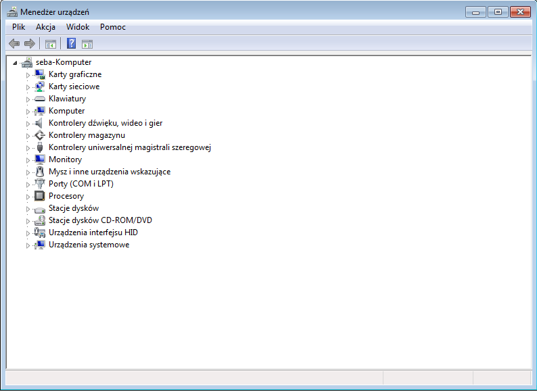Select the seba-Komputer label
Screen dimensions: 537x392
click(64, 62)
